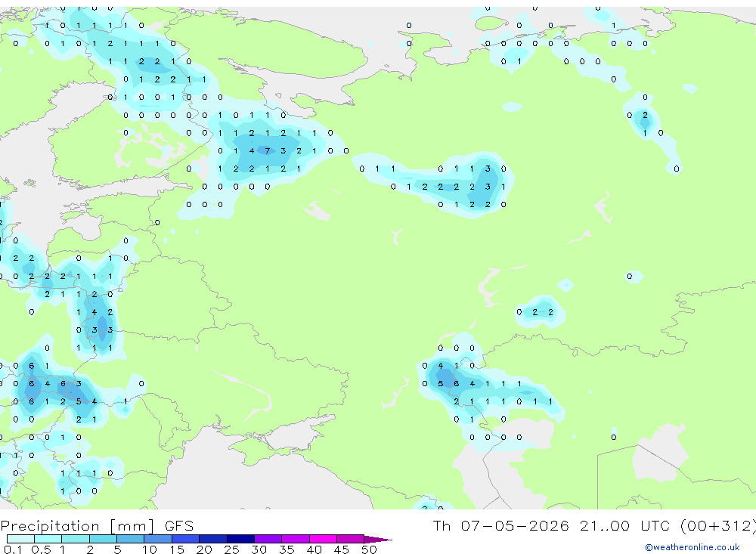This screenshot has width=756, height=554.
Task: Select the 35–40 mm violet legend swatch
Action: [x=295, y=539]
